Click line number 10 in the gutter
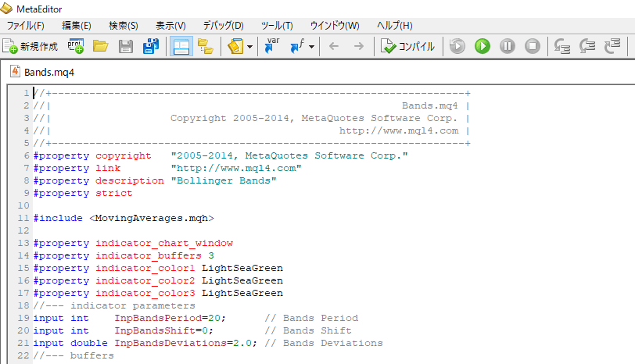This screenshot has height=364, width=635. click(x=23, y=205)
